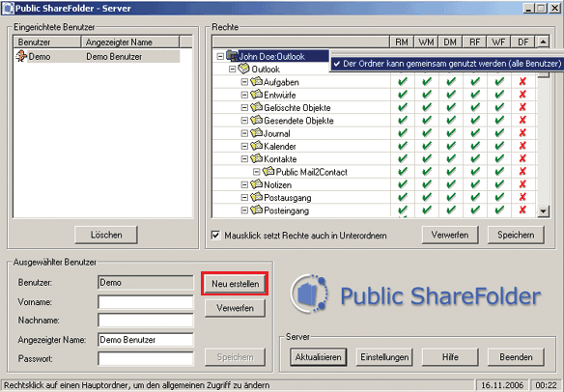
Task: Toggle RF right for Journal
Action: (x=475, y=133)
